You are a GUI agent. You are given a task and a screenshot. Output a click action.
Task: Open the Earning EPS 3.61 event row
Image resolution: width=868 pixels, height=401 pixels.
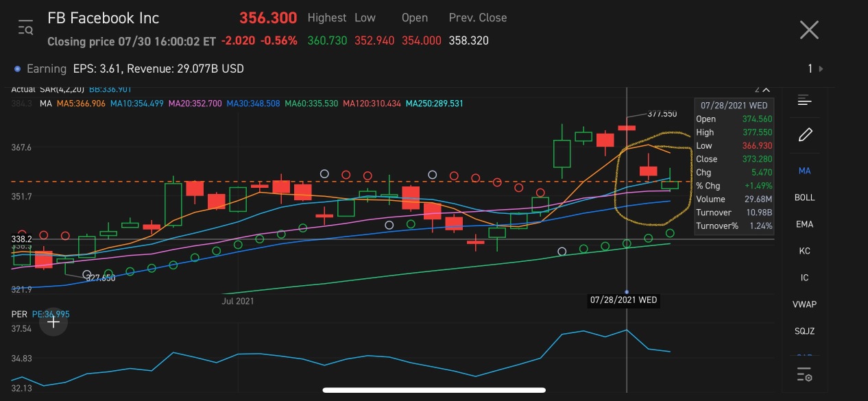point(130,69)
